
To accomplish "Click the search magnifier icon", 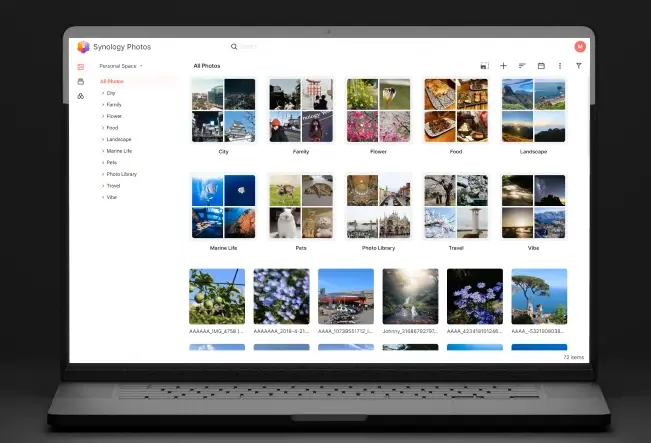I will coord(234,47).
